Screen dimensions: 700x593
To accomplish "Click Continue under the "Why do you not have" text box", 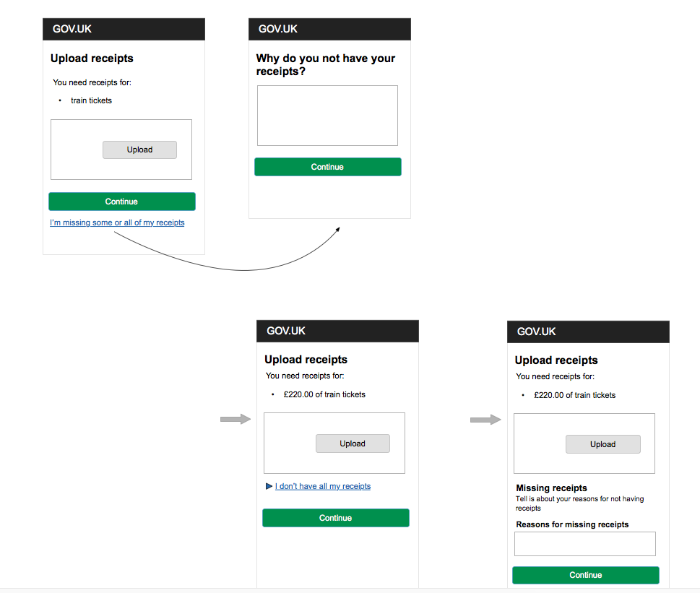I will coord(327,167).
